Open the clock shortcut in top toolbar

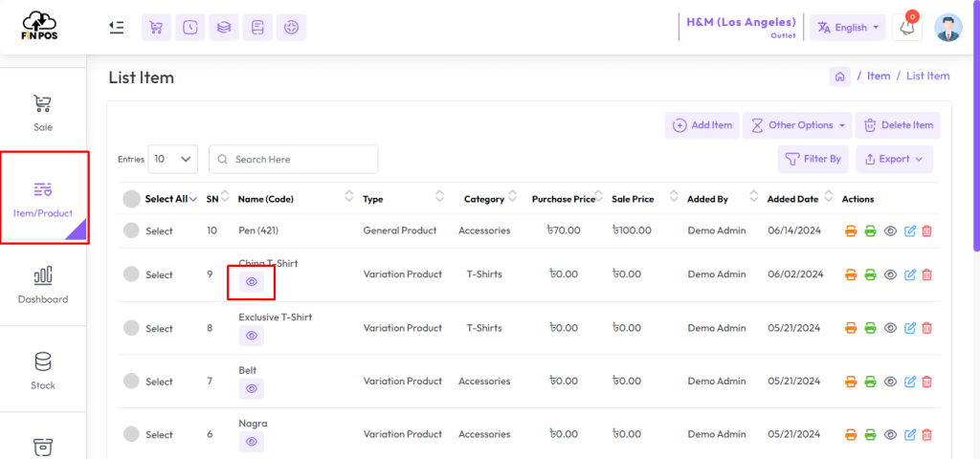coord(190,28)
